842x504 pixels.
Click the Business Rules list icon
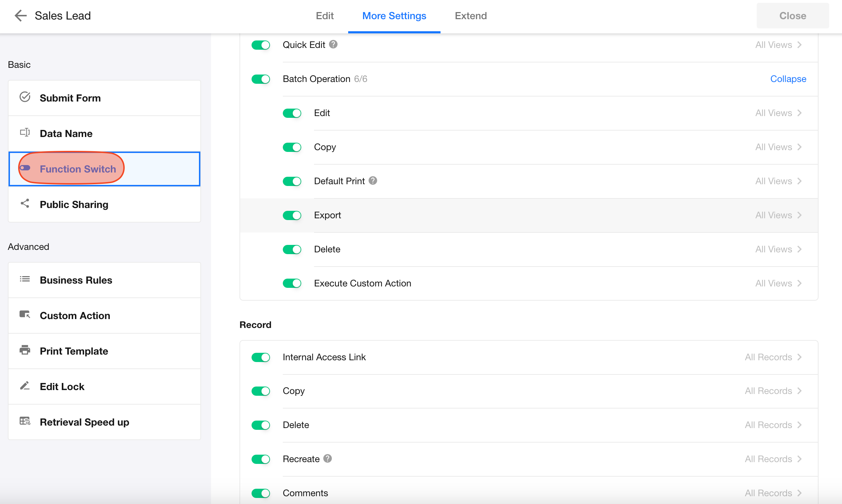25,279
